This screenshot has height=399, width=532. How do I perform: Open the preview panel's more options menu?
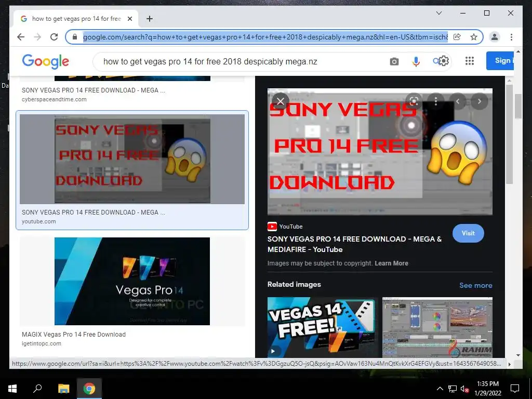pyautogui.click(x=436, y=101)
